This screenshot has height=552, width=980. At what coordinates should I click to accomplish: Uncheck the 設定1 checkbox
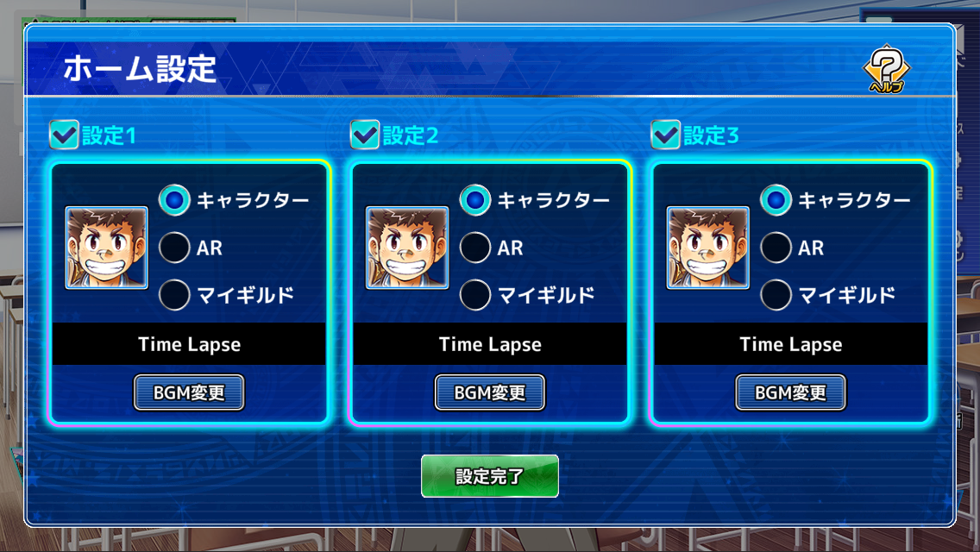(64, 135)
